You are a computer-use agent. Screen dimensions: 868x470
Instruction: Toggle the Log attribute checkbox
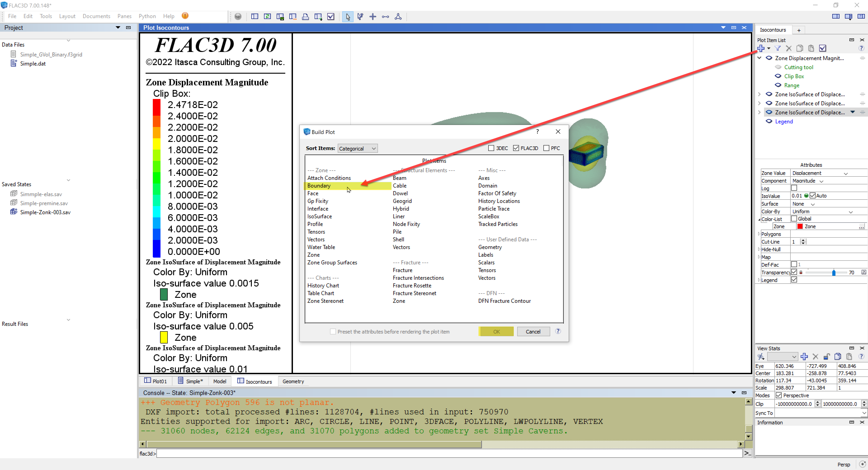click(x=794, y=188)
